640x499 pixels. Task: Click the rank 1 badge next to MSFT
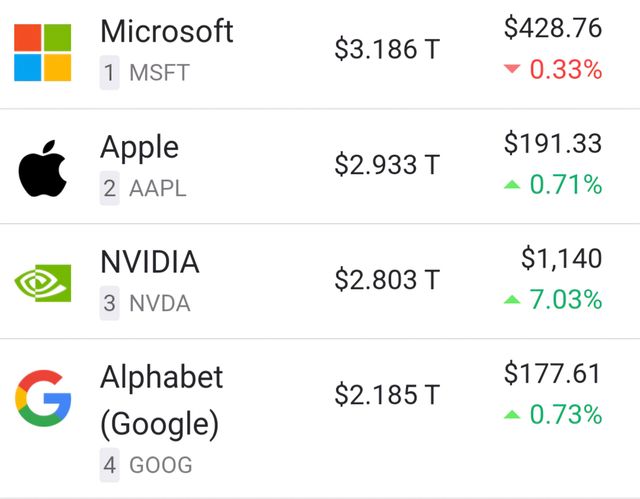[x=109, y=73]
